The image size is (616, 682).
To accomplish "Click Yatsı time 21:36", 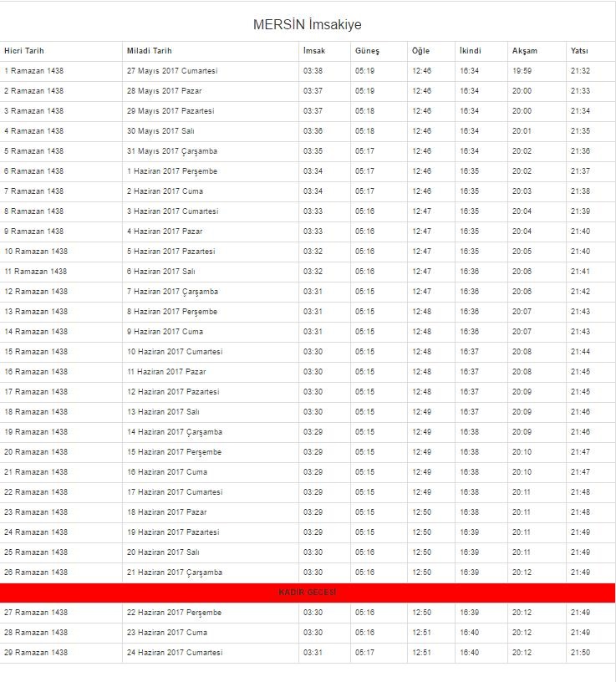I will coord(580,151).
